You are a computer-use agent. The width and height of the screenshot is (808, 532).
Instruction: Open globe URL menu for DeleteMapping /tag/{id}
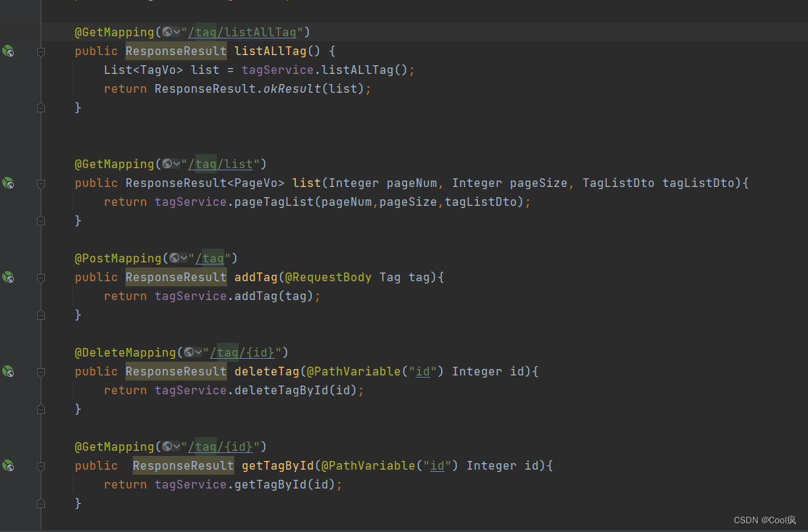pyautogui.click(x=193, y=352)
